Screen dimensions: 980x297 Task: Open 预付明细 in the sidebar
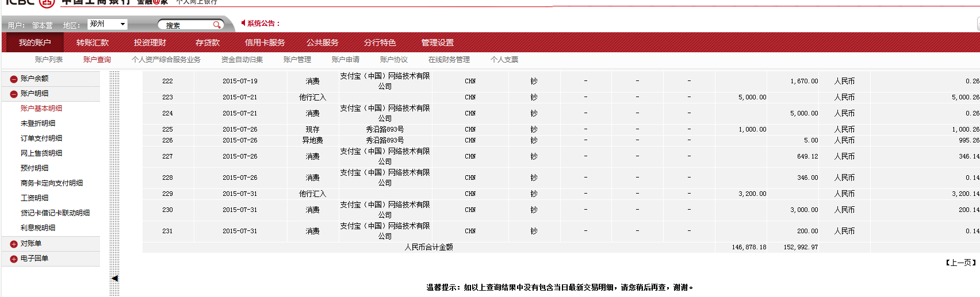pyautogui.click(x=35, y=168)
